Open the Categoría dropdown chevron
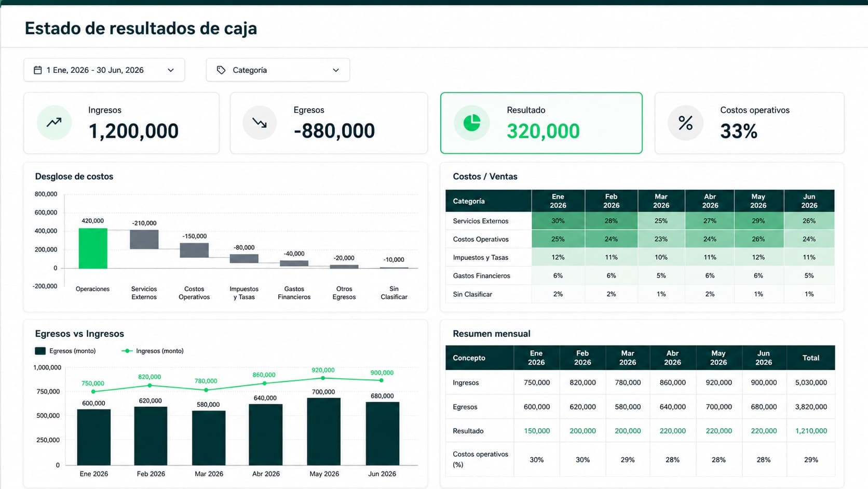This screenshot has width=868, height=489. tap(336, 70)
